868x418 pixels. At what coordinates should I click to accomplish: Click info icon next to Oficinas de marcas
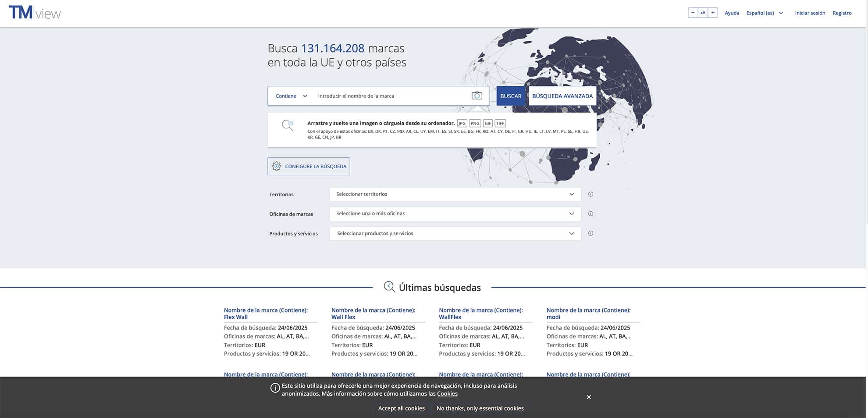point(591,214)
